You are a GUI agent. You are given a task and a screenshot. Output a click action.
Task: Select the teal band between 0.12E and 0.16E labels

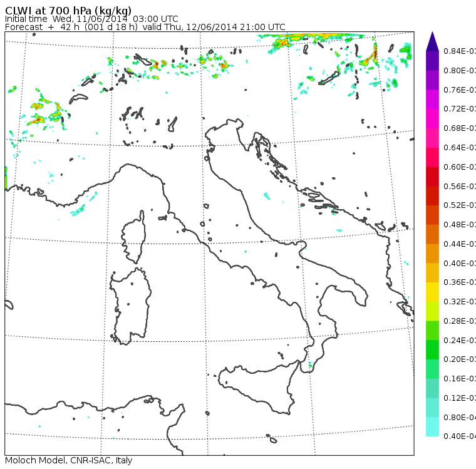(432, 389)
